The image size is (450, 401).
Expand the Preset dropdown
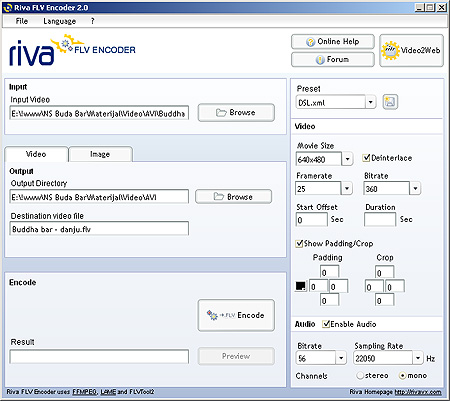(x=370, y=102)
